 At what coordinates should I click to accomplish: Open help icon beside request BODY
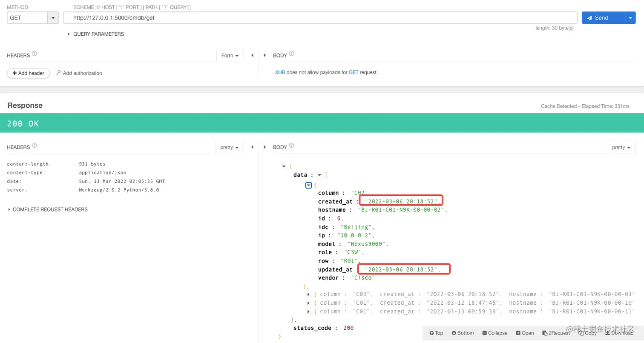coord(292,54)
